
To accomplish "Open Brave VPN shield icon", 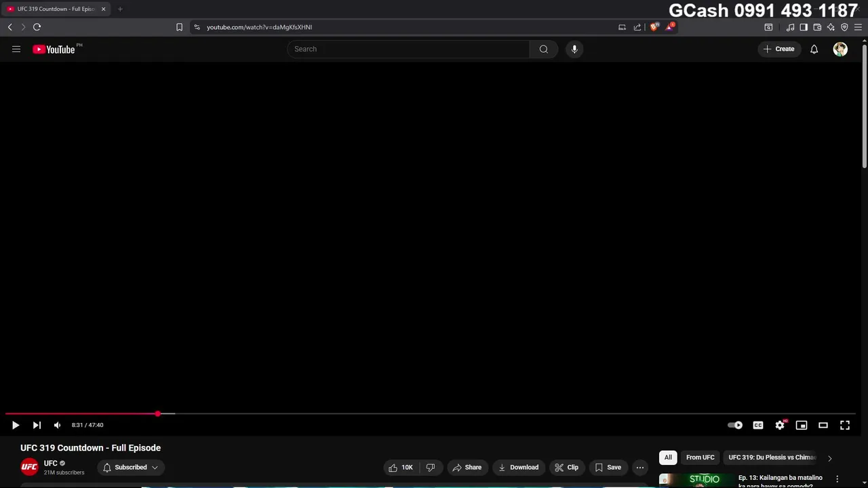I will tap(844, 27).
